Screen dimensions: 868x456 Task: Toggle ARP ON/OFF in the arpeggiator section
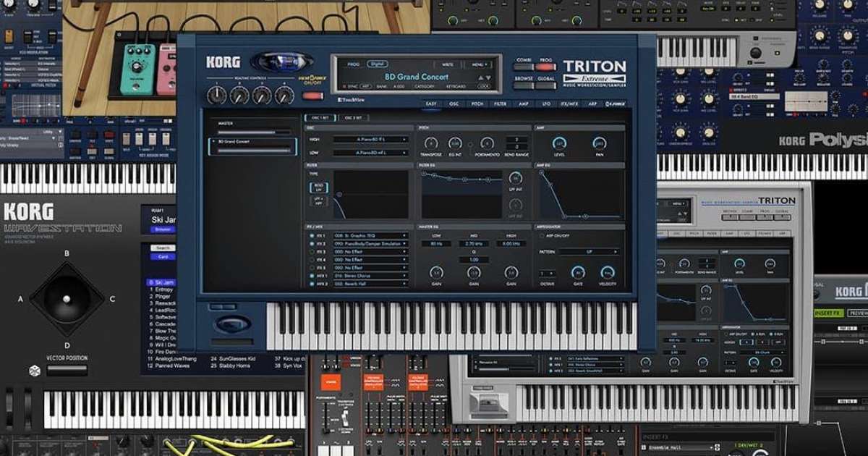coord(541,235)
